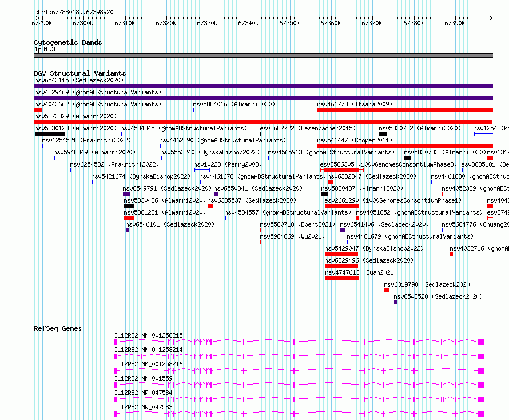This screenshot has height=420, width=509.
Task: Click the RefSeq Genes track title
Action: point(58,328)
